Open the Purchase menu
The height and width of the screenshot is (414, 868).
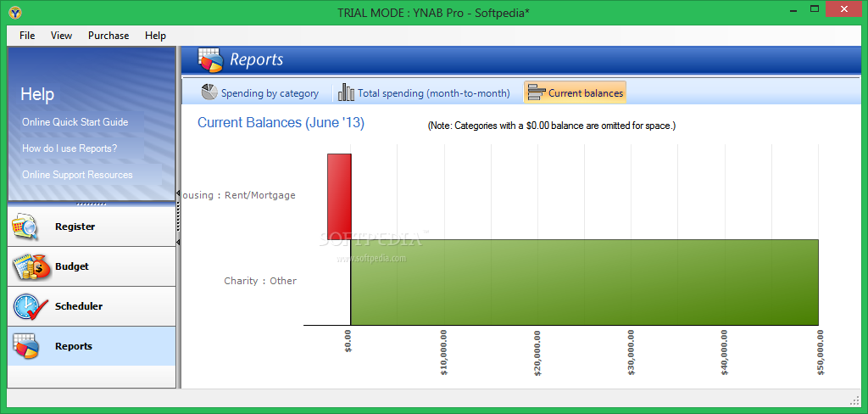coord(108,36)
